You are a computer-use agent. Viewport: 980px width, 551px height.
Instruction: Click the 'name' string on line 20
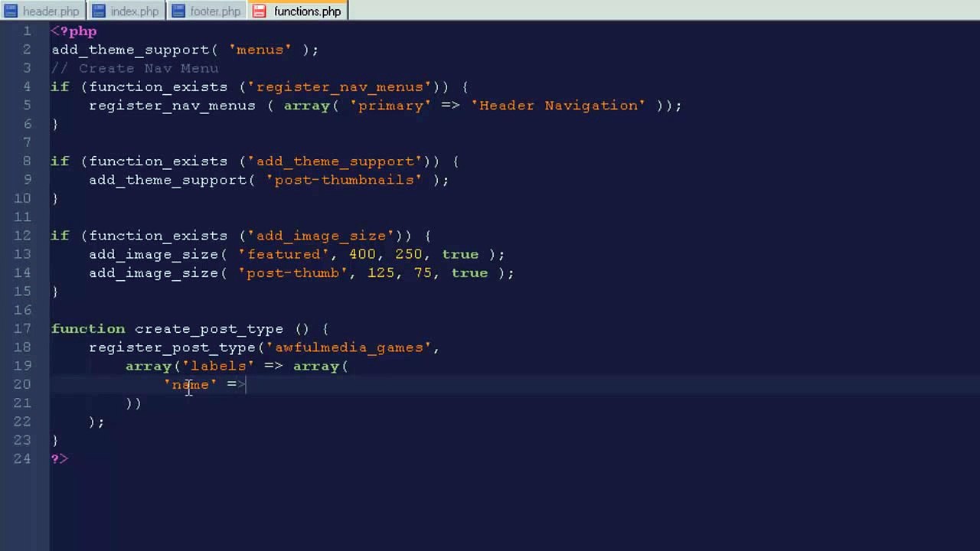[191, 384]
